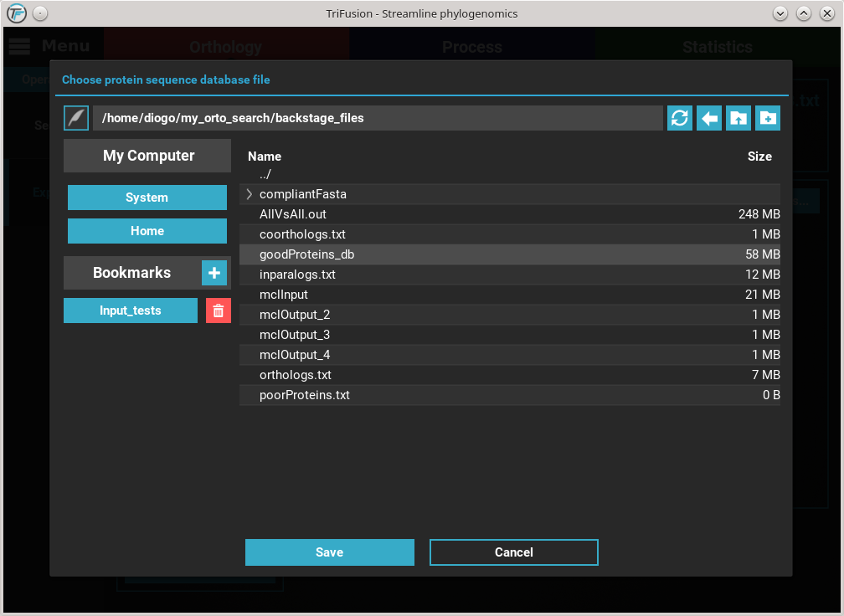Select the coorthologs.txt file

pyautogui.click(x=510, y=234)
